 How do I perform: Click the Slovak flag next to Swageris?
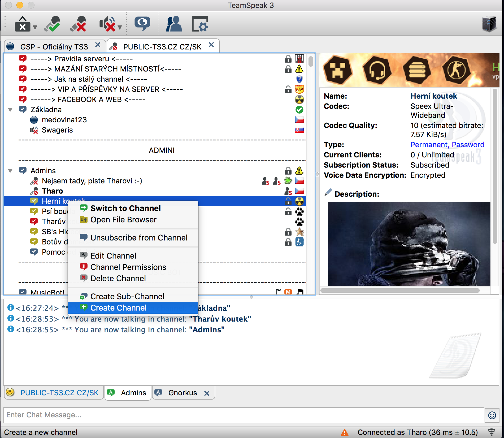click(x=299, y=130)
